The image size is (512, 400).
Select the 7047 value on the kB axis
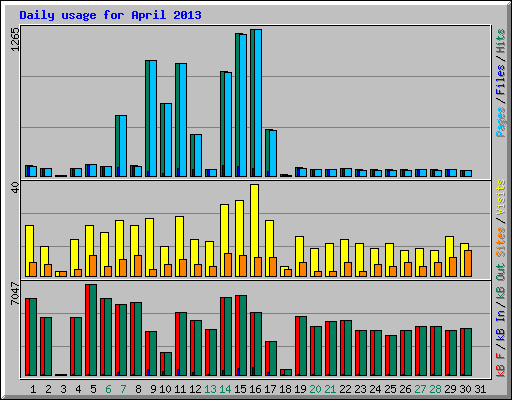(15, 293)
